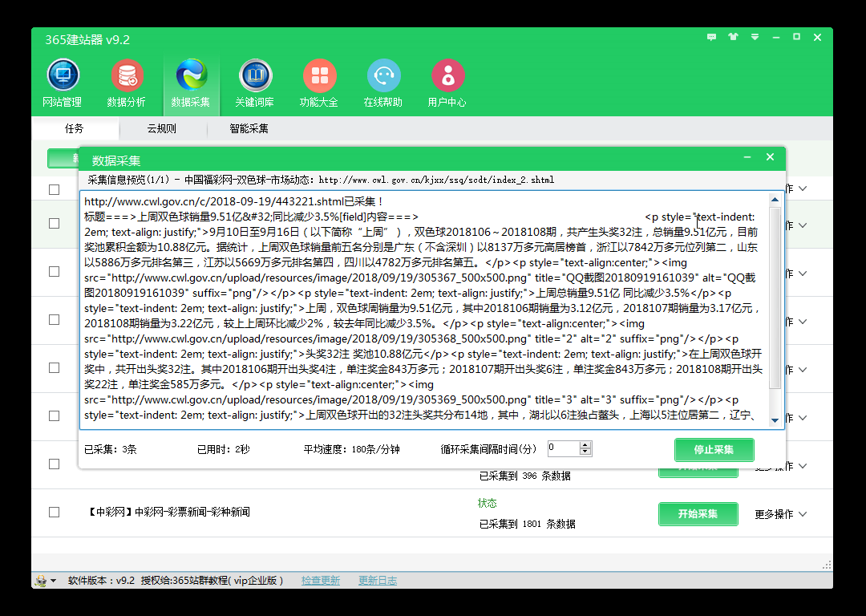866x616 pixels.
Task: Tick the fourth checkbox in the task list
Action: coord(55,319)
